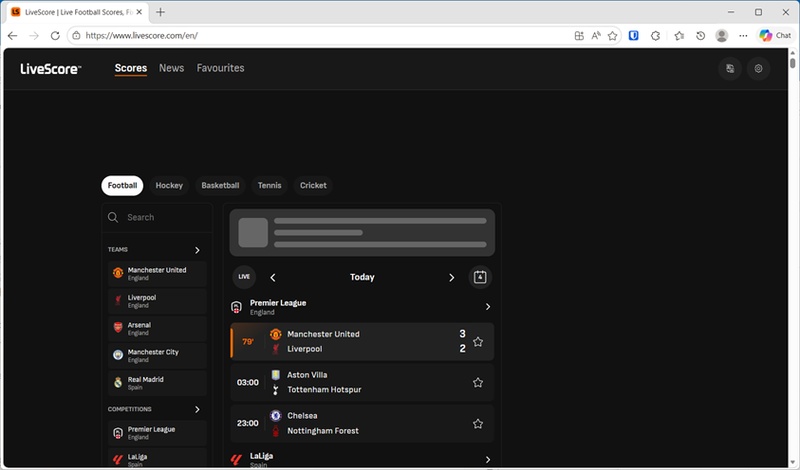The height and width of the screenshot is (470, 800).
Task: Expand the Competitions list chevron
Action: pos(197,409)
